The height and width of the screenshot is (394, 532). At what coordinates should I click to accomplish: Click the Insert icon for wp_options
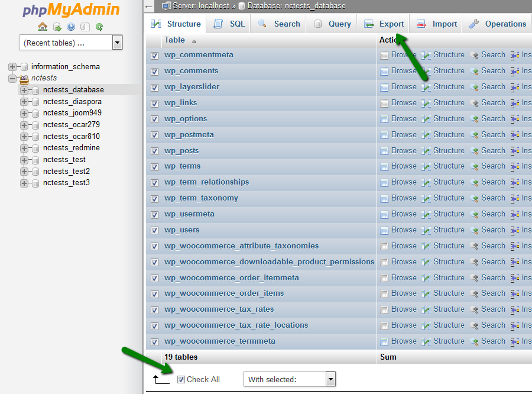(515, 120)
